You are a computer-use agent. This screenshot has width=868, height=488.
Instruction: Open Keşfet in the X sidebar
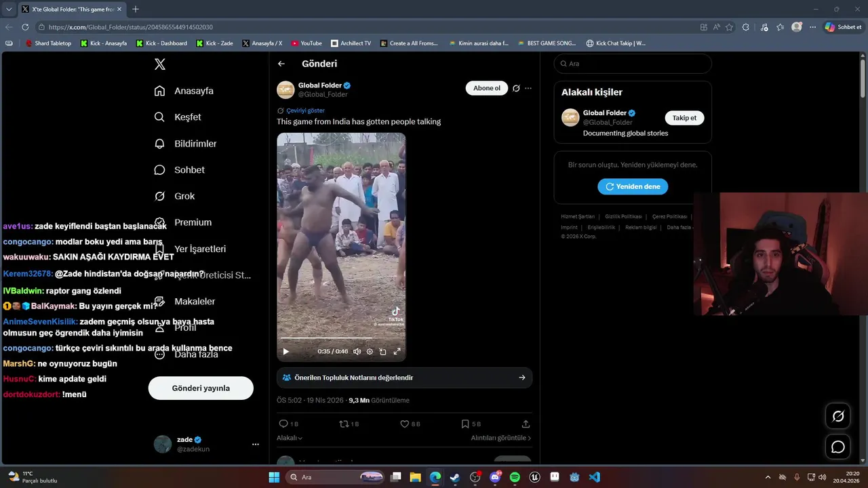pyautogui.click(x=178, y=117)
